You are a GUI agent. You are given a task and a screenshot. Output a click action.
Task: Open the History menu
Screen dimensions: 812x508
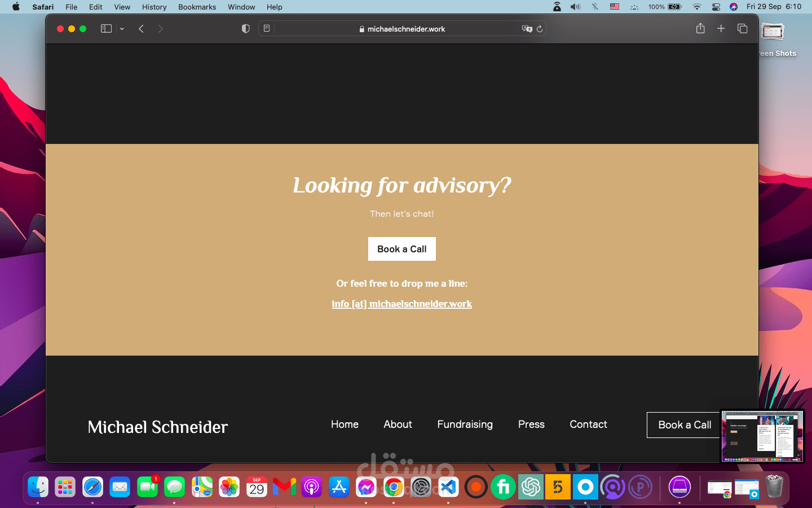point(154,7)
